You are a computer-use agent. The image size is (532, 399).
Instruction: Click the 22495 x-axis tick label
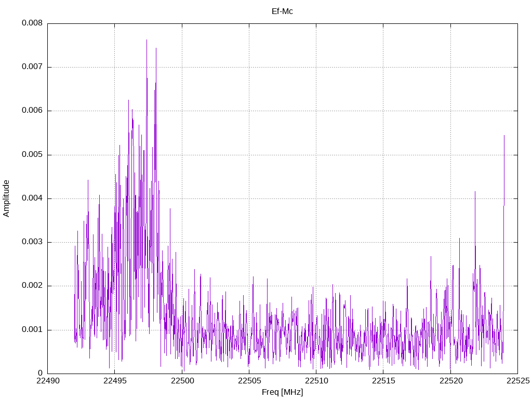coord(115,381)
